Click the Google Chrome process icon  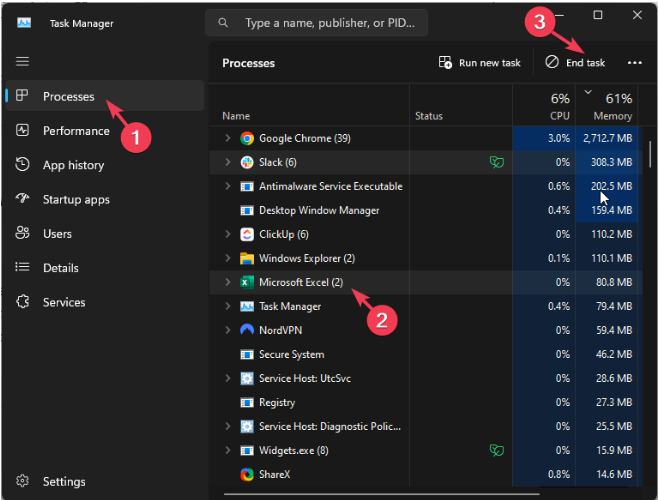(x=246, y=138)
